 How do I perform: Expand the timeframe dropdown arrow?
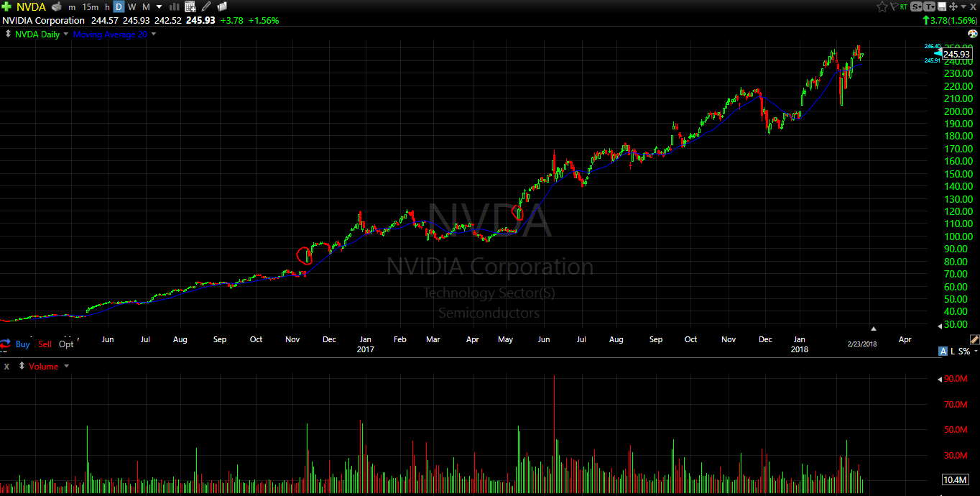click(x=159, y=7)
